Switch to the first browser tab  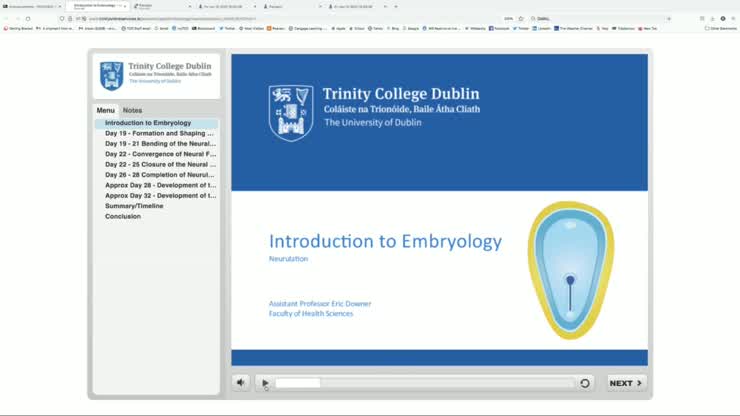pos(31,7)
